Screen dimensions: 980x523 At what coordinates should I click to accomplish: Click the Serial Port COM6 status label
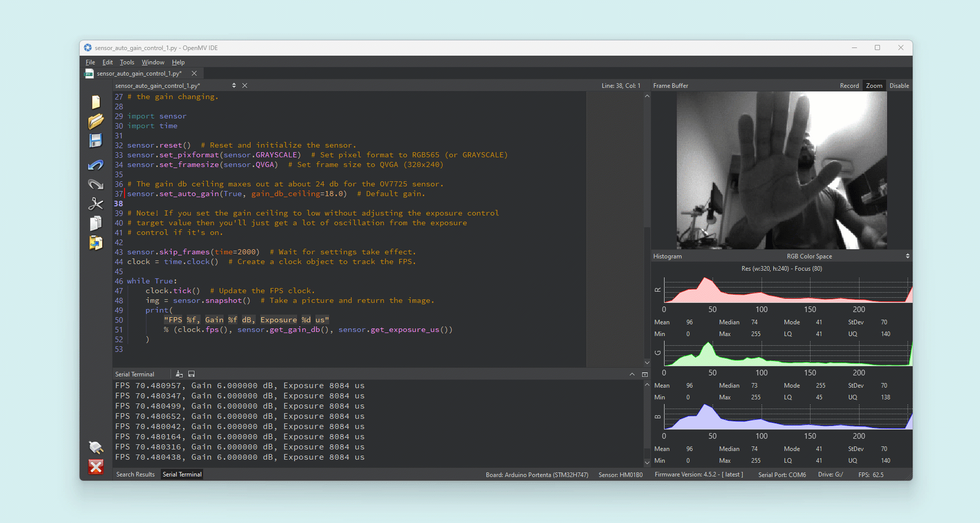[782, 474]
